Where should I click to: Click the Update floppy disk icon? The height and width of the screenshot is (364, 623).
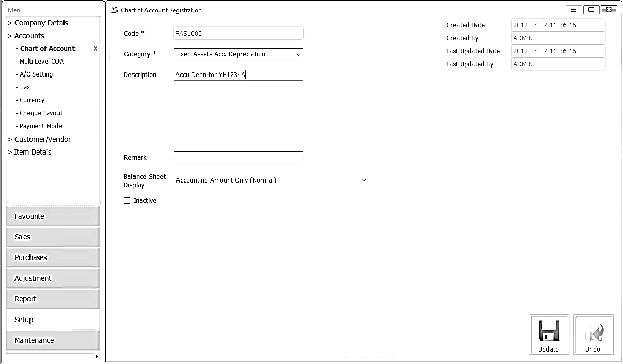(x=549, y=331)
